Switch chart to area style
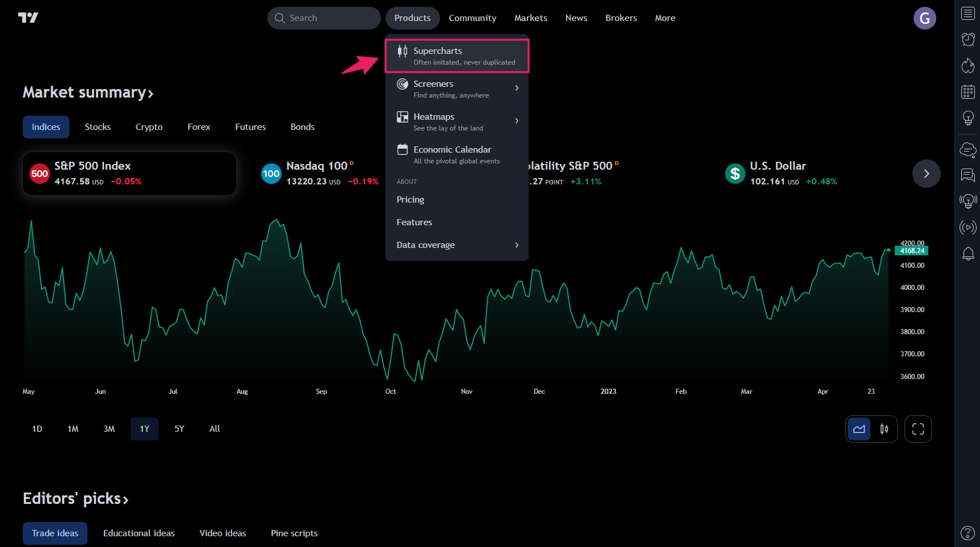Screen dimensions: 980x547 [x=859, y=429]
